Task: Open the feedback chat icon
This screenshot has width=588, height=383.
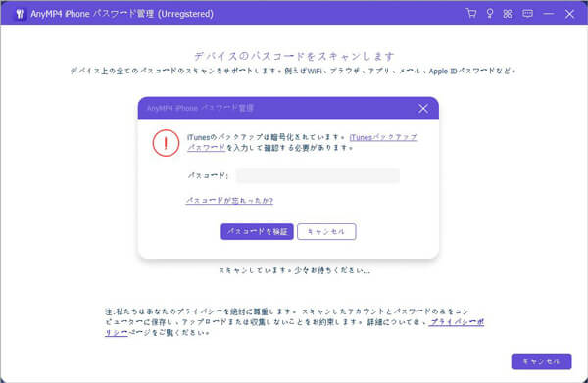Action: (527, 14)
